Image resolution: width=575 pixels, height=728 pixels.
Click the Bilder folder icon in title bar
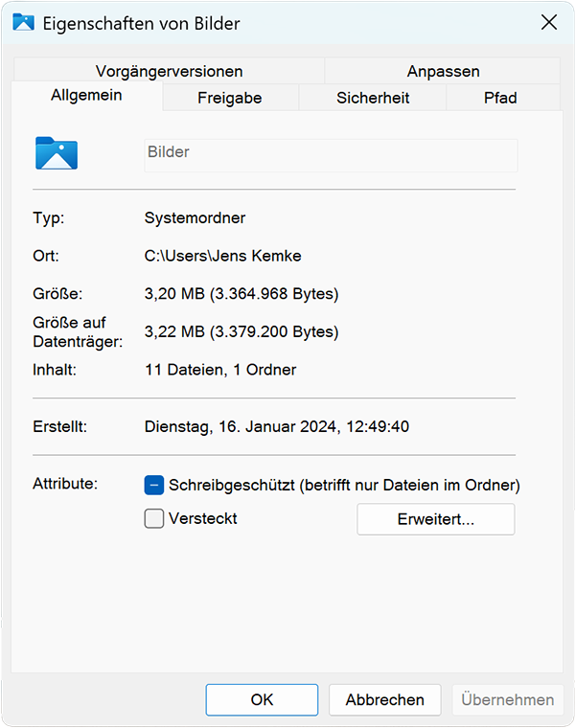23,23
